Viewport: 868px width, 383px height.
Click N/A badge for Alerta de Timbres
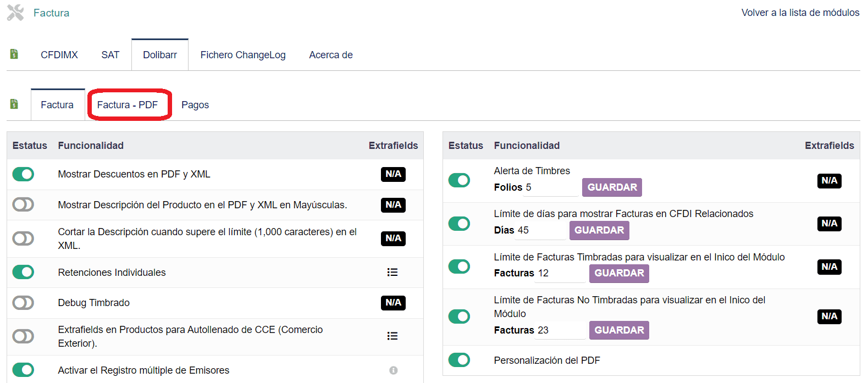(829, 181)
